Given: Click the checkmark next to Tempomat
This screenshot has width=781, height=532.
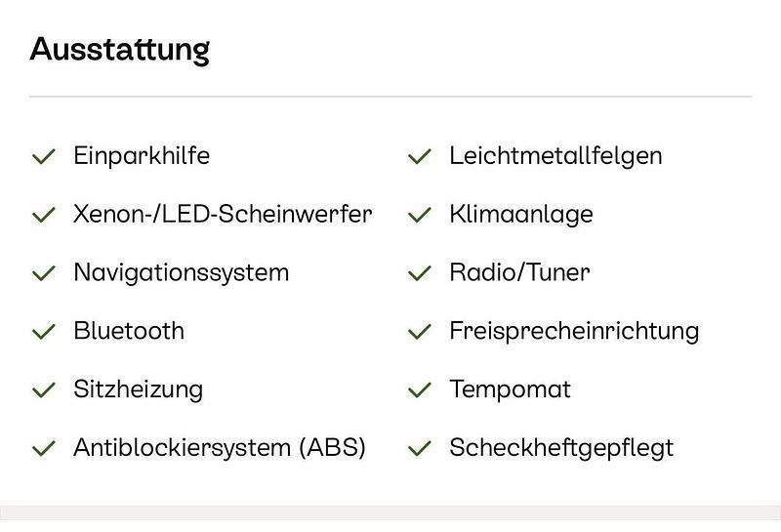Looking at the screenshot, I should [x=420, y=390].
